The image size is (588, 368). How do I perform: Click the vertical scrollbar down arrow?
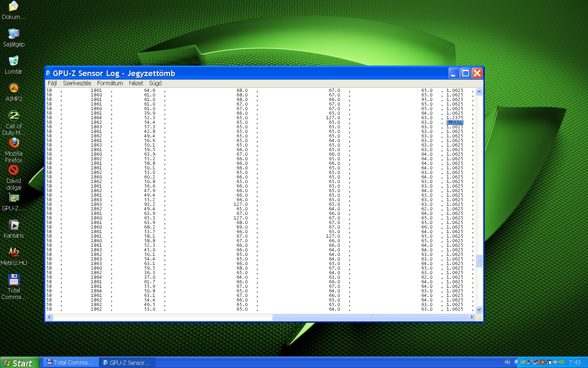click(x=479, y=309)
